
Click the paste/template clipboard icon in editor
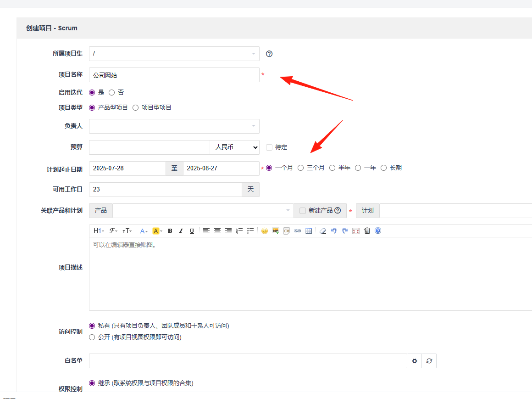(x=367, y=231)
